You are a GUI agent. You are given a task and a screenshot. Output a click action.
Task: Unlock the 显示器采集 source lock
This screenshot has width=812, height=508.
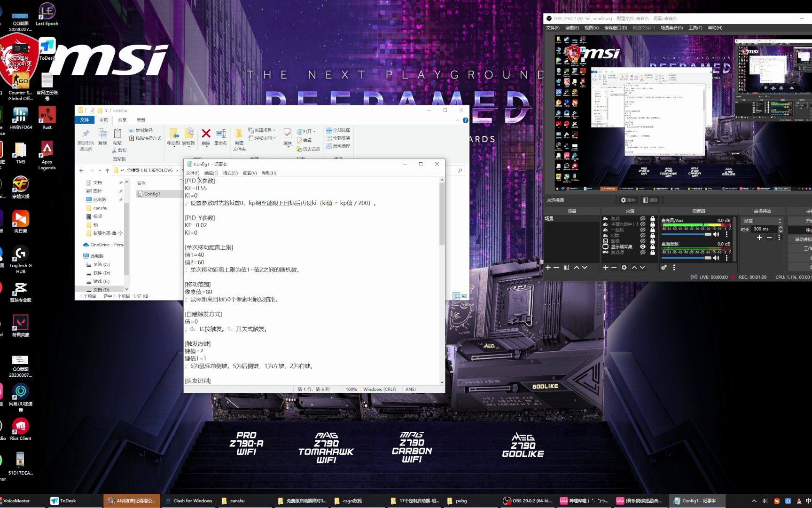tap(653, 246)
